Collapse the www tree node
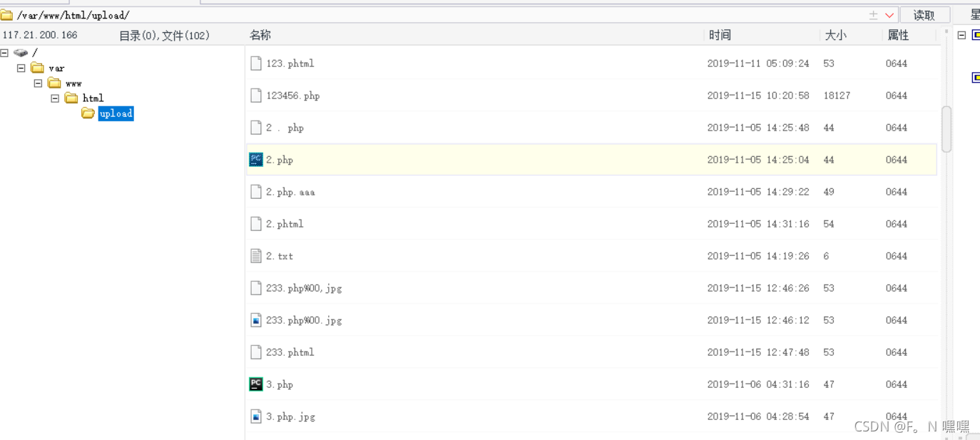Viewport: 980px width, 440px height. click(x=38, y=83)
